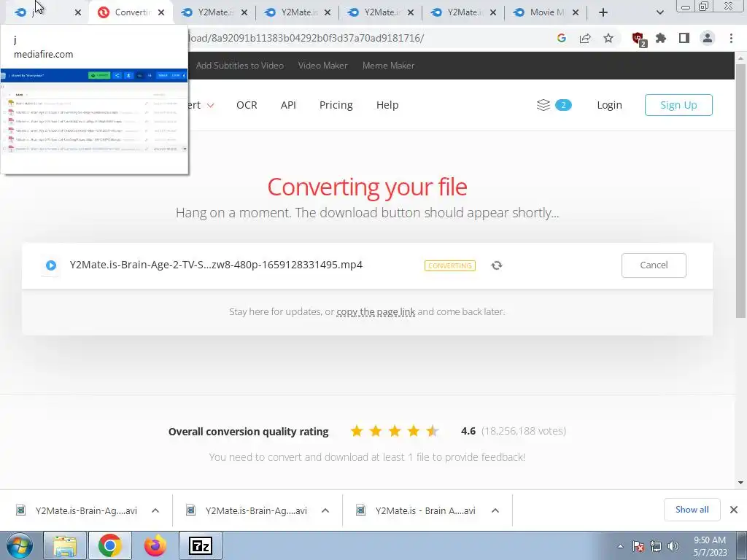Image resolution: width=747 pixels, height=560 pixels.
Task: Click the star rating control
Action: pos(395,432)
